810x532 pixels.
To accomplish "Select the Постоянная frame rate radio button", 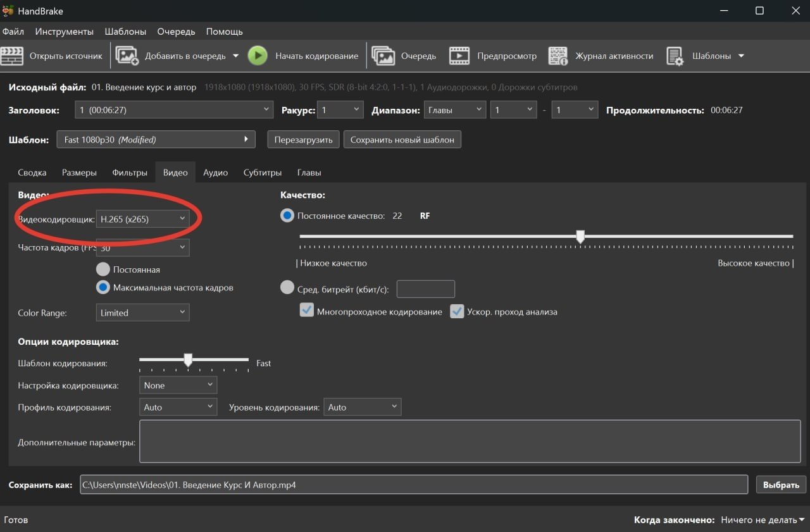I will point(103,269).
